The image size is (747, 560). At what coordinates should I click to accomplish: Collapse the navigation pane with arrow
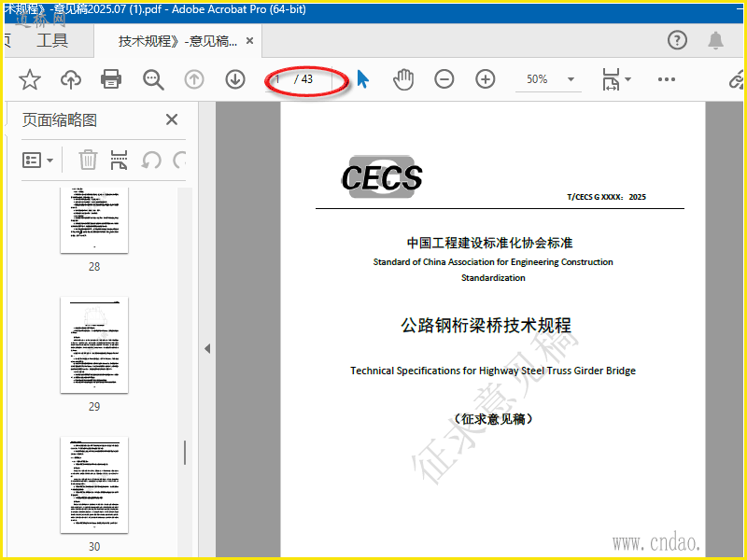pos(207,348)
